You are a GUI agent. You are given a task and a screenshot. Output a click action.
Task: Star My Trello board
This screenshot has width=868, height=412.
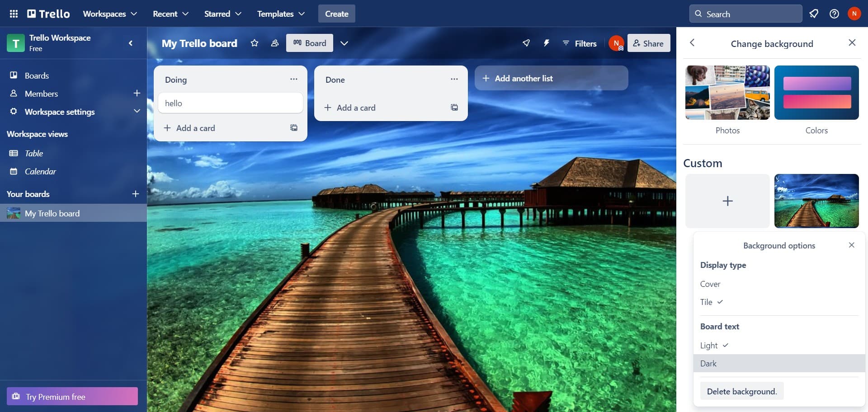255,43
